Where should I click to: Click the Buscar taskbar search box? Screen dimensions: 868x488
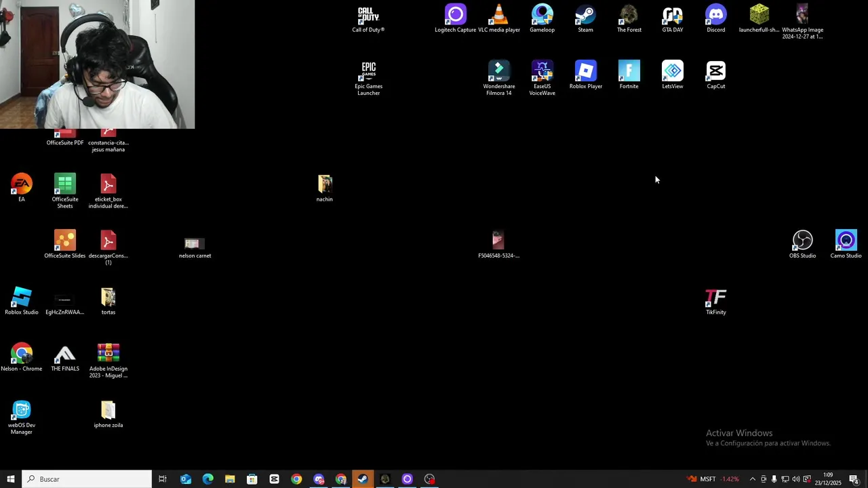tap(87, 479)
